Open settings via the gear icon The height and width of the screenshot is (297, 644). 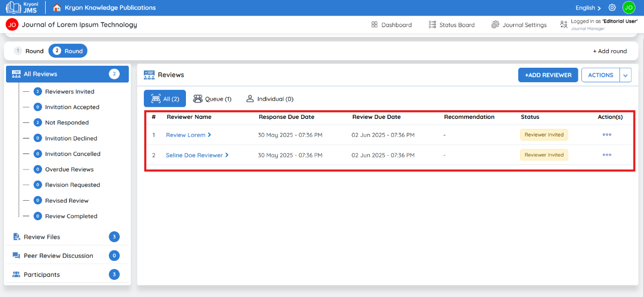612,8
